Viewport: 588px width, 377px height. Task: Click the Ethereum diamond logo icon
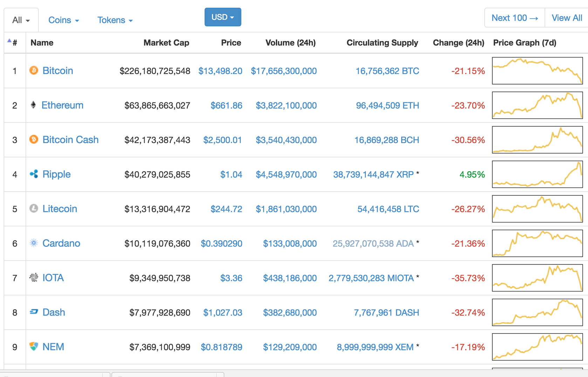click(33, 105)
